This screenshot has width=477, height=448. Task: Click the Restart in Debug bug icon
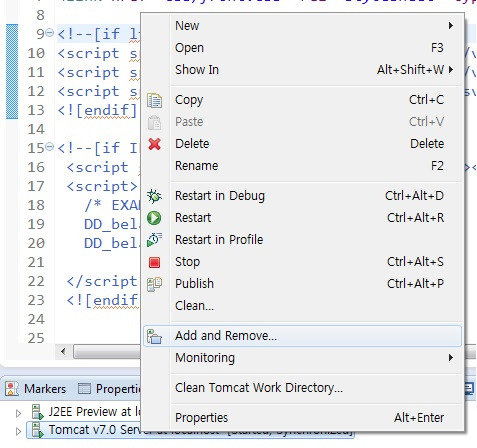(x=154, y=196)
